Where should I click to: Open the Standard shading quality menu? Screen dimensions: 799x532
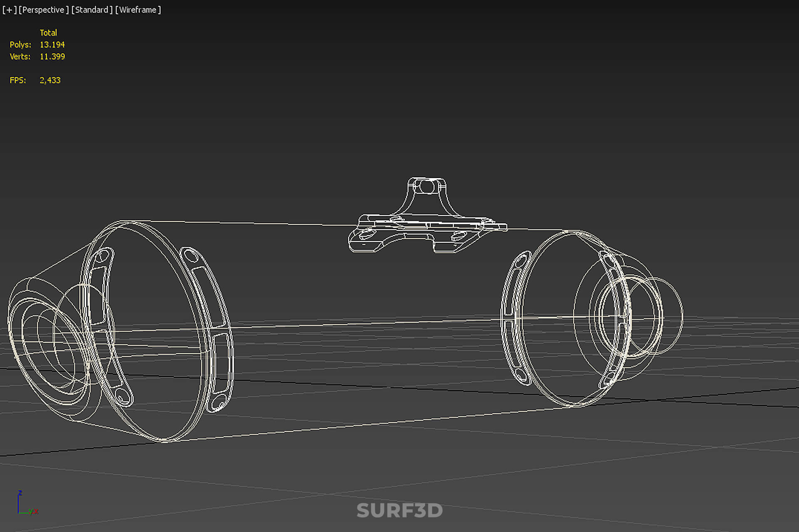(x=92, y=10)
